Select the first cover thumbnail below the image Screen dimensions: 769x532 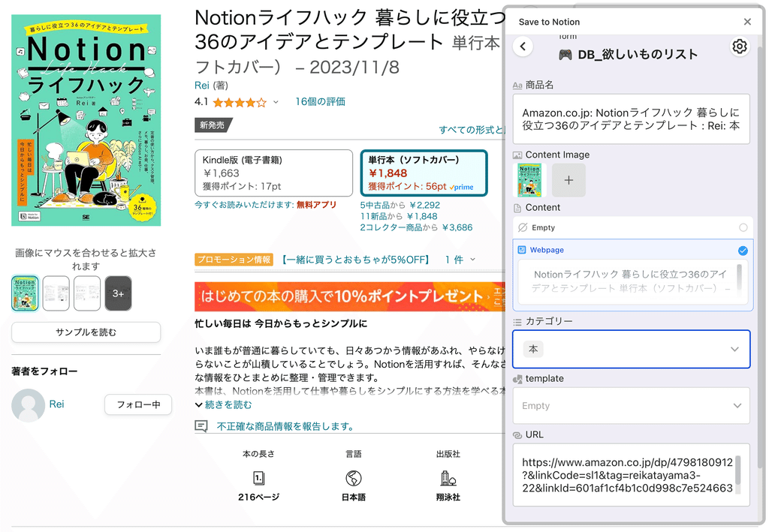25,293
